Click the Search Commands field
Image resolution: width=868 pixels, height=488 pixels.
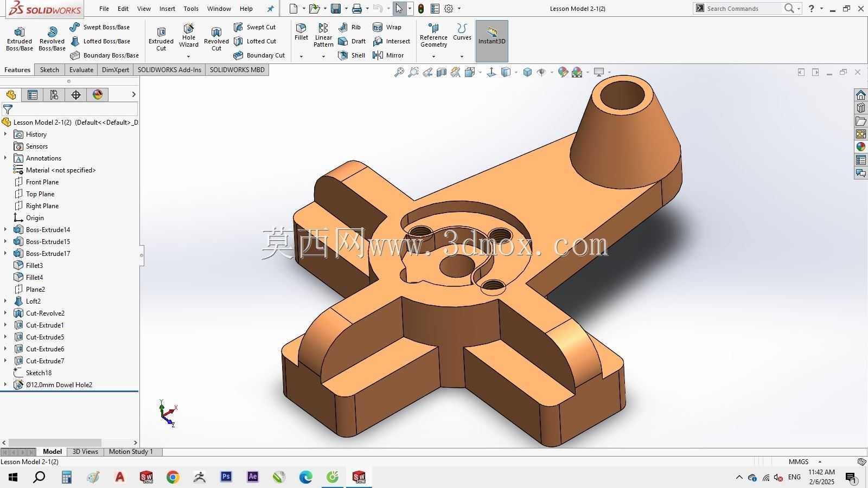[738, 9]
